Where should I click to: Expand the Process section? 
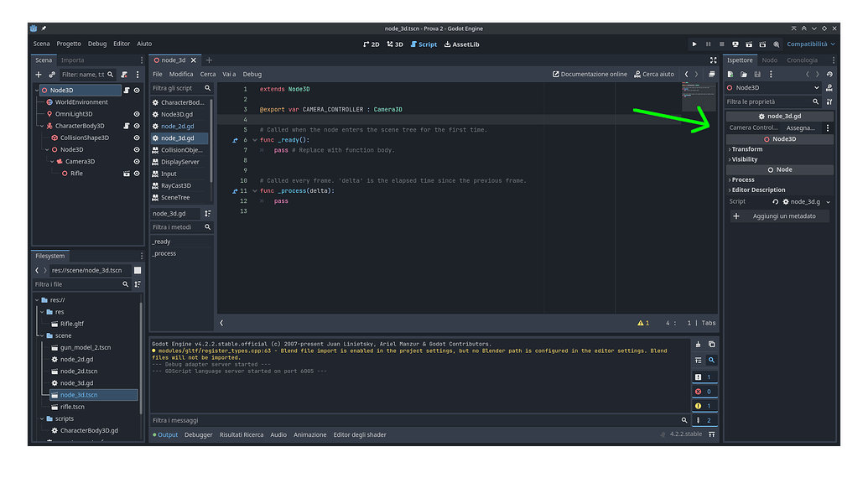779,179
